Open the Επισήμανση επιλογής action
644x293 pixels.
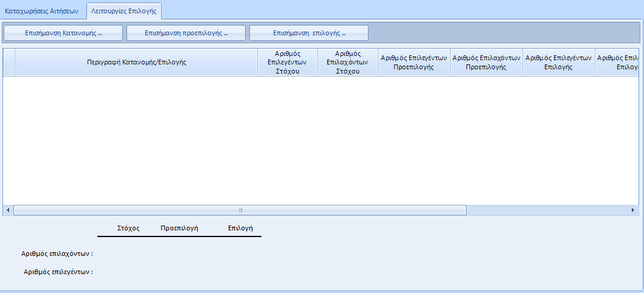click(x=309, y=33)
